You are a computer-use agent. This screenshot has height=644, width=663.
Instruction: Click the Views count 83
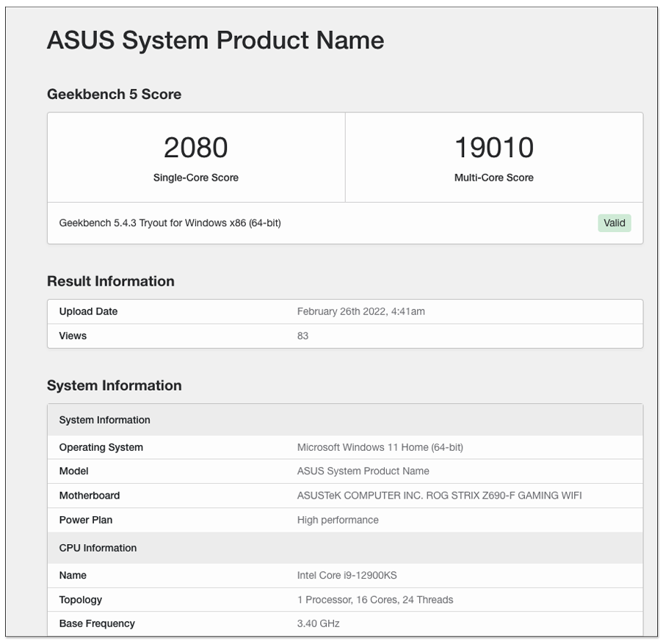pyautogui.click(x=302, y=336)
